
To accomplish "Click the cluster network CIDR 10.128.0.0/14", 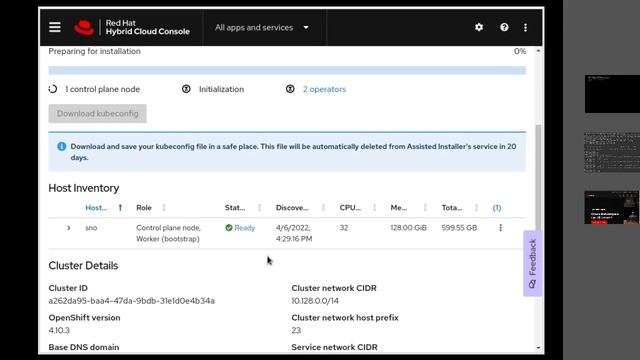I will pyautogui.click(x=315, y=301).
